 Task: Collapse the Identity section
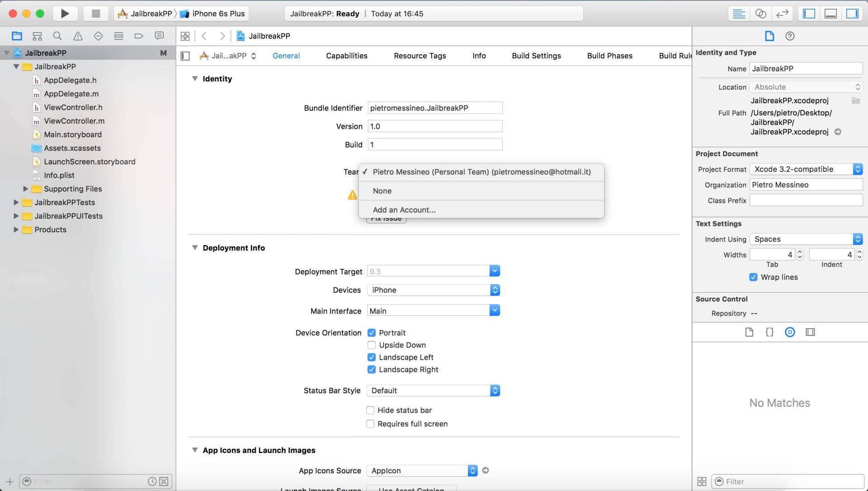tap(195, 78)
